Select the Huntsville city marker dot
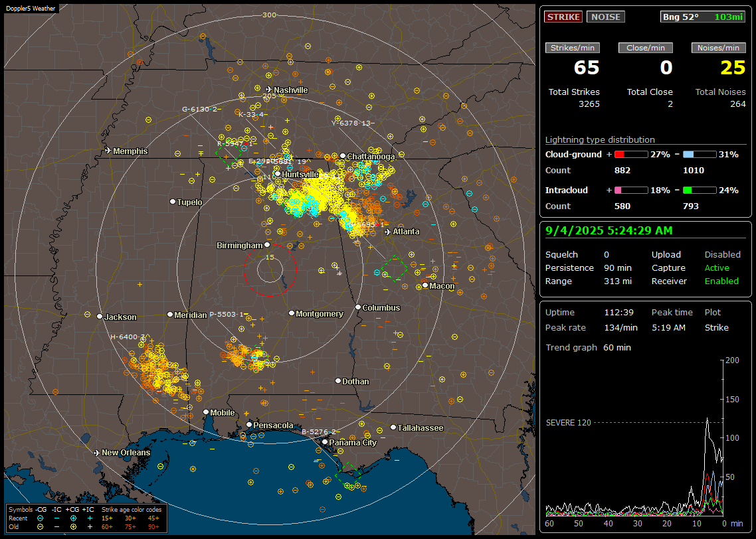The height and width of the screenshot is (539, 756). click(x=278, y=174)
